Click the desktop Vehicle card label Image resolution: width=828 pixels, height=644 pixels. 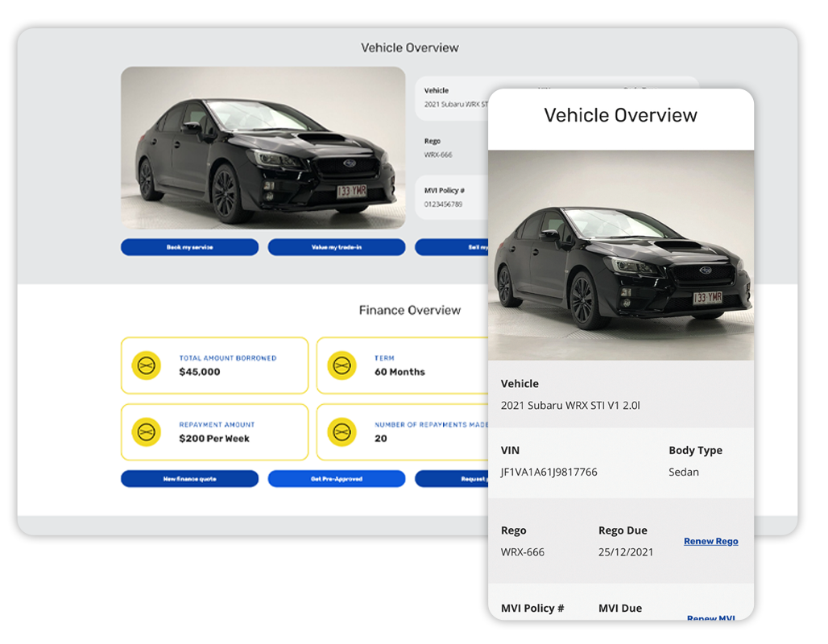click(437, 90)
